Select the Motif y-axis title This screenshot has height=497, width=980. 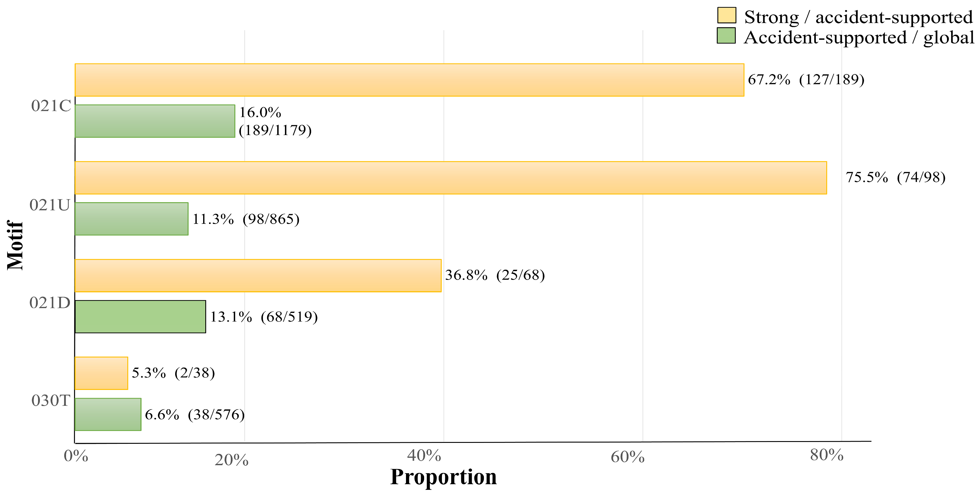click(x=15, y=245)
